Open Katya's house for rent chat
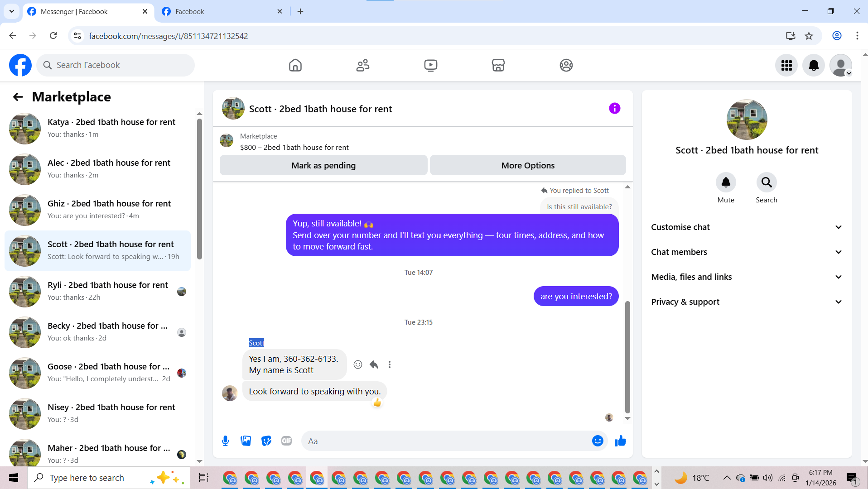Screen dimensions: 868x489 pos(97,128)
